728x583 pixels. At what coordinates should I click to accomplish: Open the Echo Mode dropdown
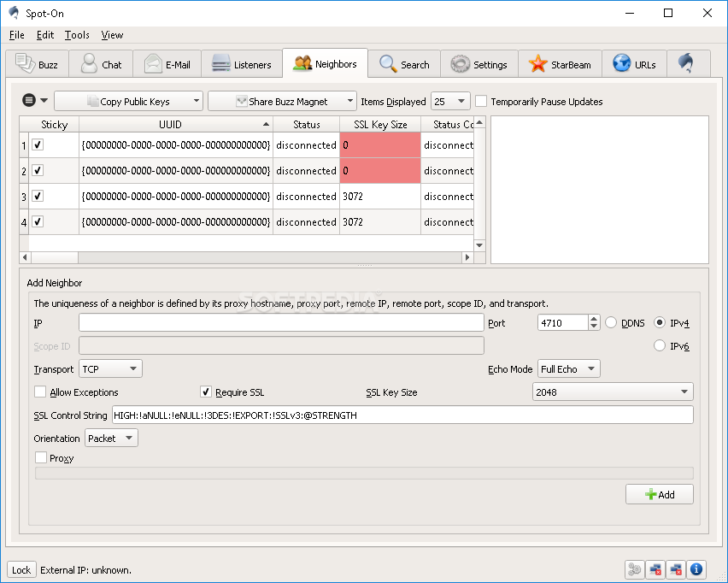click(x=569, y=368)
